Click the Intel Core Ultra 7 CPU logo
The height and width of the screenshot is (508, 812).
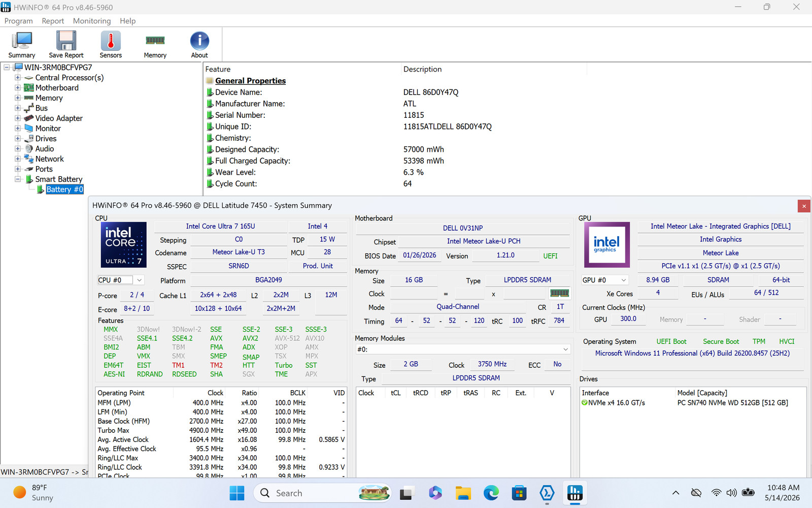click(124, 245)
